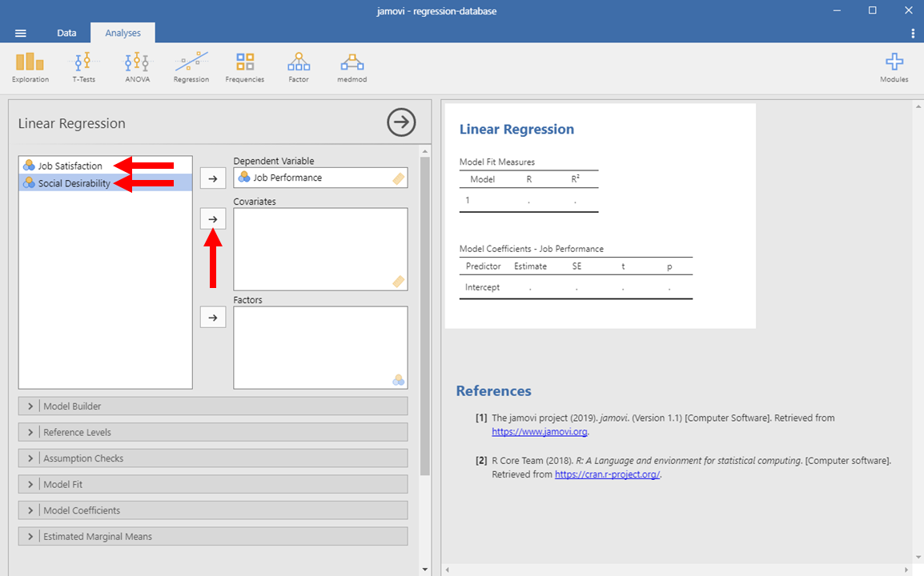The width and height of the screenshot is (924, 576).
Task: Open the ANOVA analysis menu
Action: (137, 67)
